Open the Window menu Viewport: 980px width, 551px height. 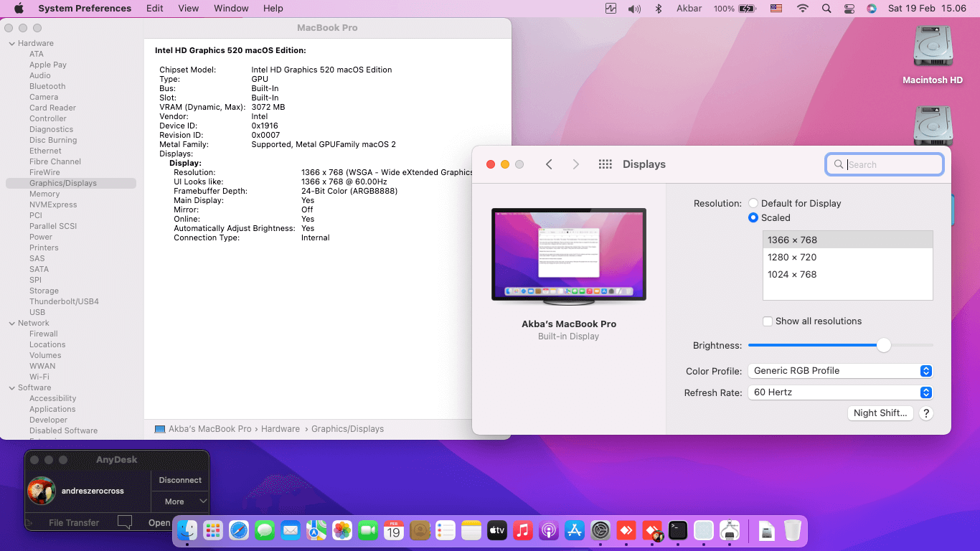tap(231, 9)
